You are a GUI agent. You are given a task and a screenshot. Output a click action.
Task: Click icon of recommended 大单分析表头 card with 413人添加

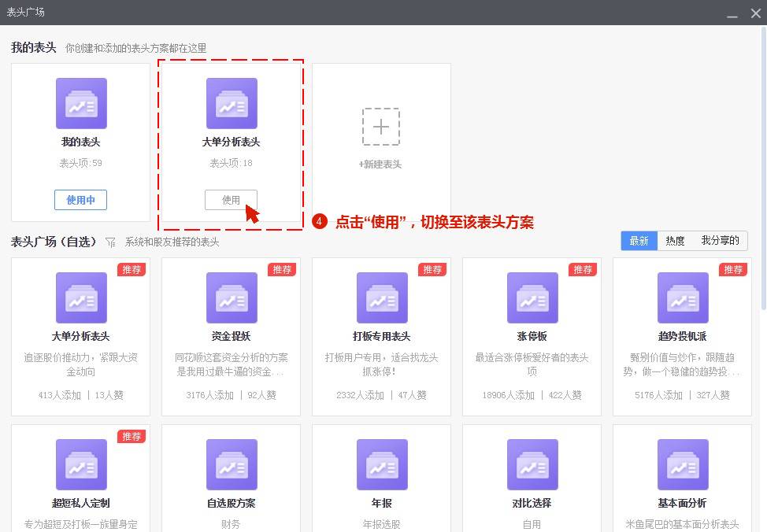81,297
